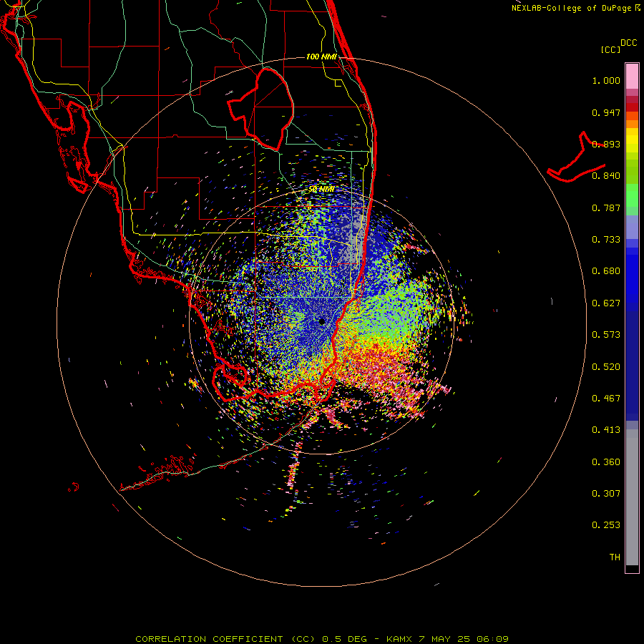Click the KAMX station identifier

click(x=399, y=639)
